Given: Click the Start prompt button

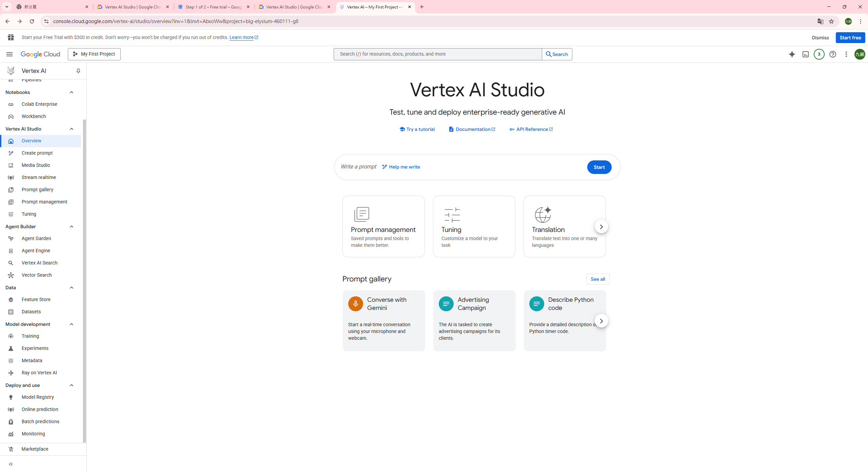Looking at the screenshot, I should click(x=599, y=167).
